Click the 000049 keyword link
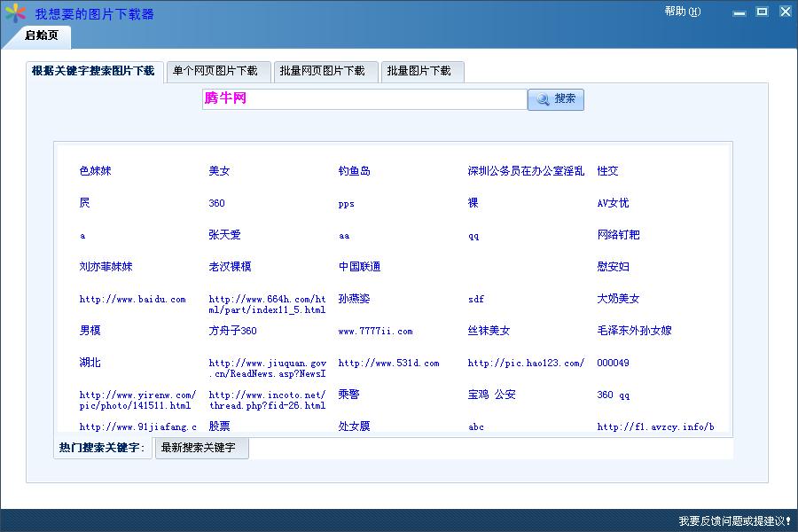 pos(613,363)
